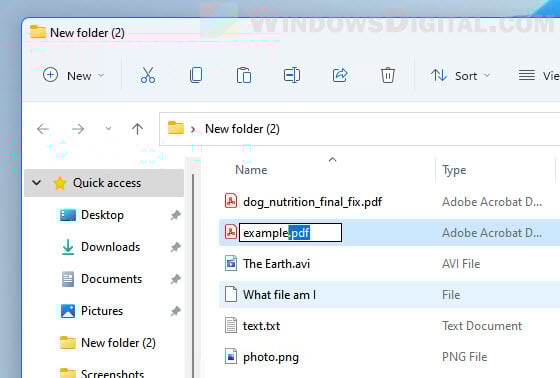Open the New item menu

pos(73,75)
